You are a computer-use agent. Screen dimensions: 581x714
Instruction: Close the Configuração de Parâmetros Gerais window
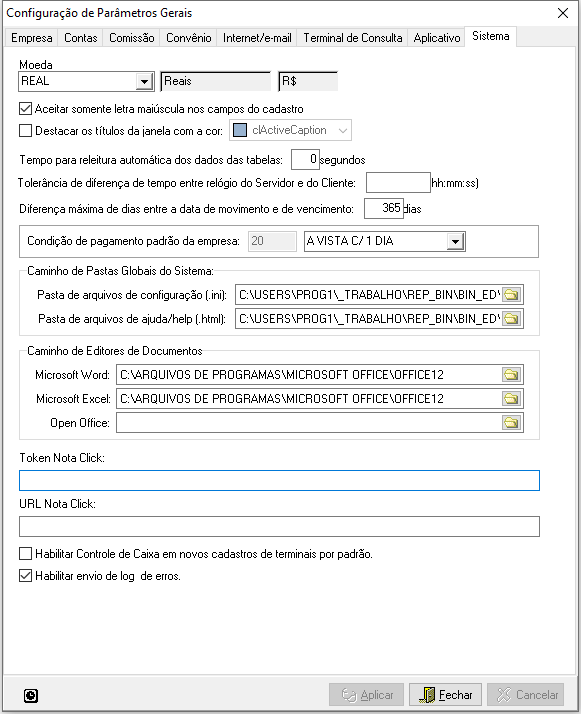563,13
